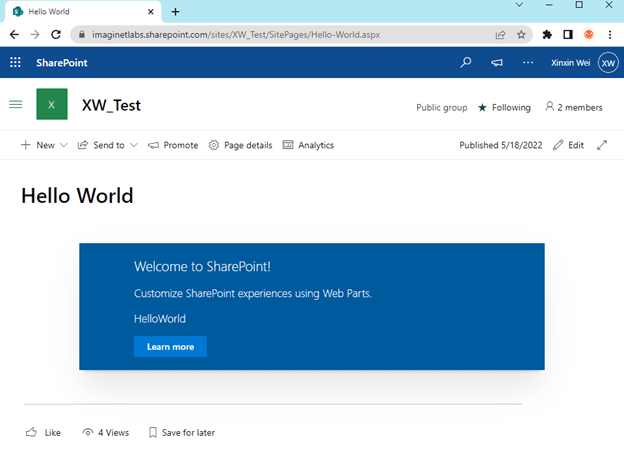Open the megaphone feedback icon in header
624x457 pixels.
click(x=497, y=62)
